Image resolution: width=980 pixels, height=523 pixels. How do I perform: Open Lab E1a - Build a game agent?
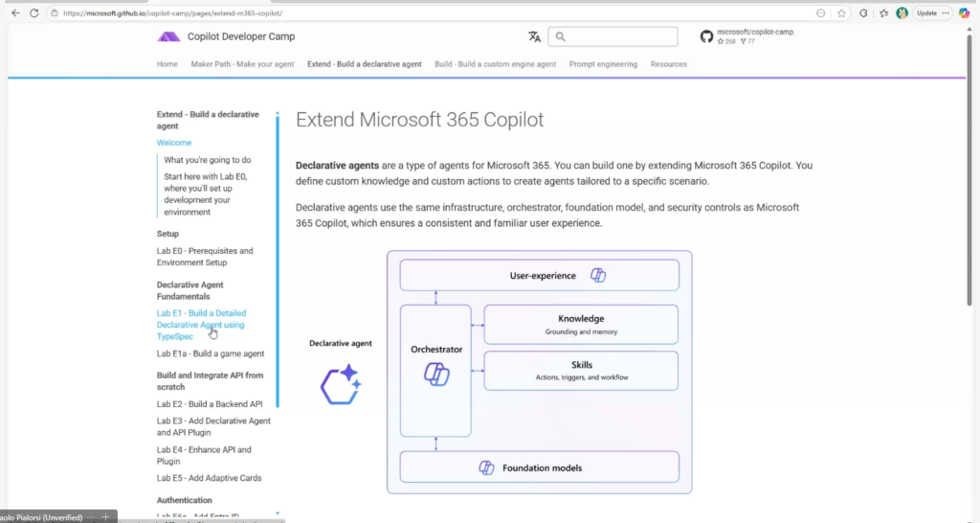tap(211, 353)
